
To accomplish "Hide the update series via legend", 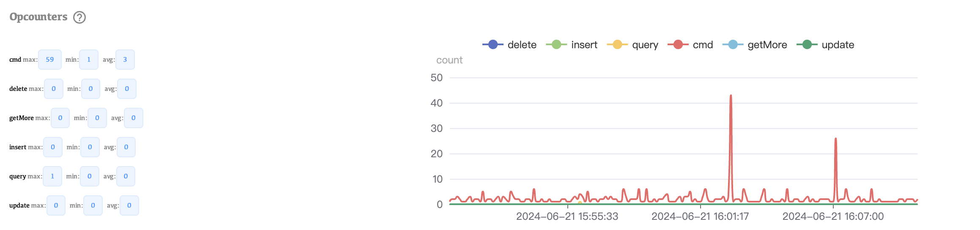I will [825, 45].
